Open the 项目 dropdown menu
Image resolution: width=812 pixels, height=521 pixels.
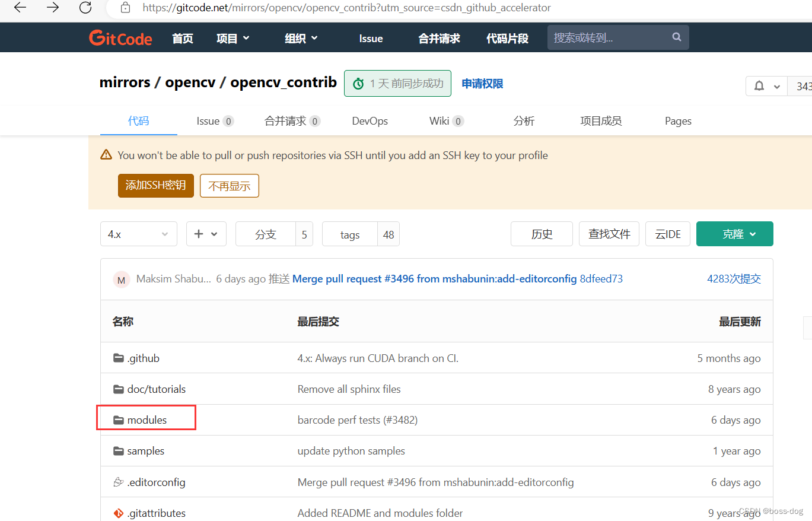tap(233, 39)
